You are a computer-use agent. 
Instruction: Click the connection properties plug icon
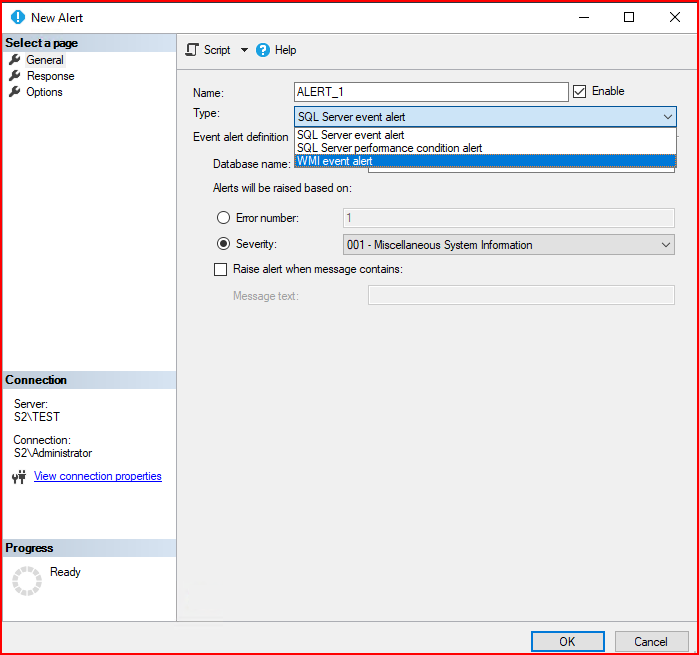(x=19, y=477)
